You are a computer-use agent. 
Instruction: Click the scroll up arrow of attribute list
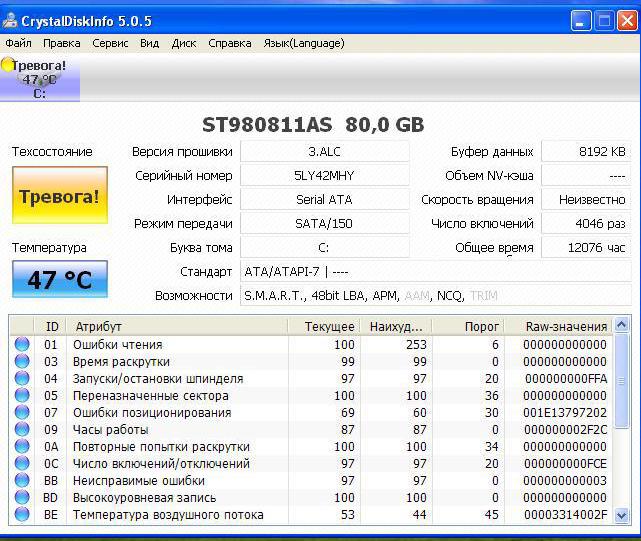tap(621, 325)
